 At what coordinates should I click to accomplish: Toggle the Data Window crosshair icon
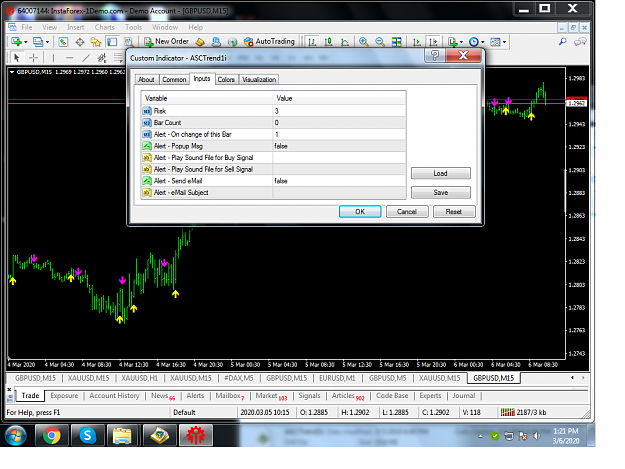tap(80, 41)
